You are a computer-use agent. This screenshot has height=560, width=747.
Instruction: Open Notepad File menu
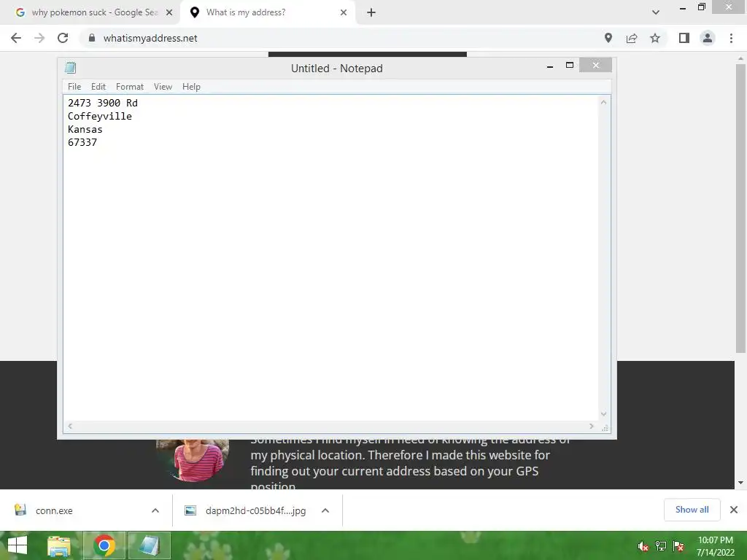coord(74,87)
